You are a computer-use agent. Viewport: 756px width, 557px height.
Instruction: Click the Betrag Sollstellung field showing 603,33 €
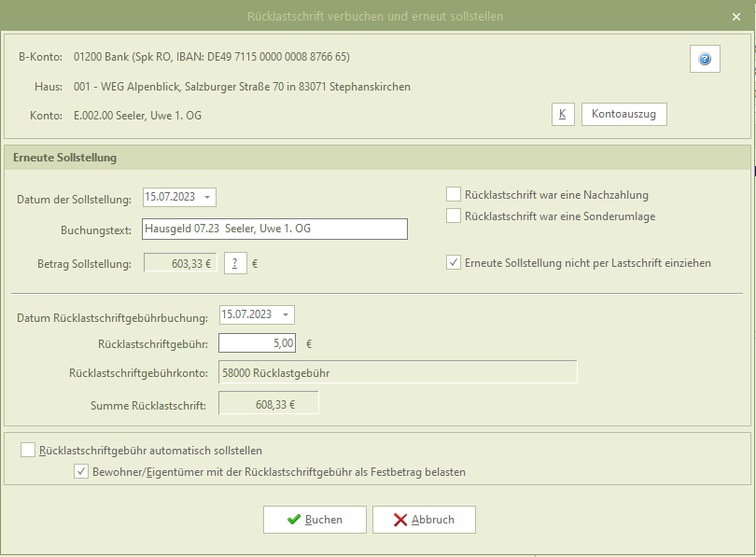tap(180, 263)
